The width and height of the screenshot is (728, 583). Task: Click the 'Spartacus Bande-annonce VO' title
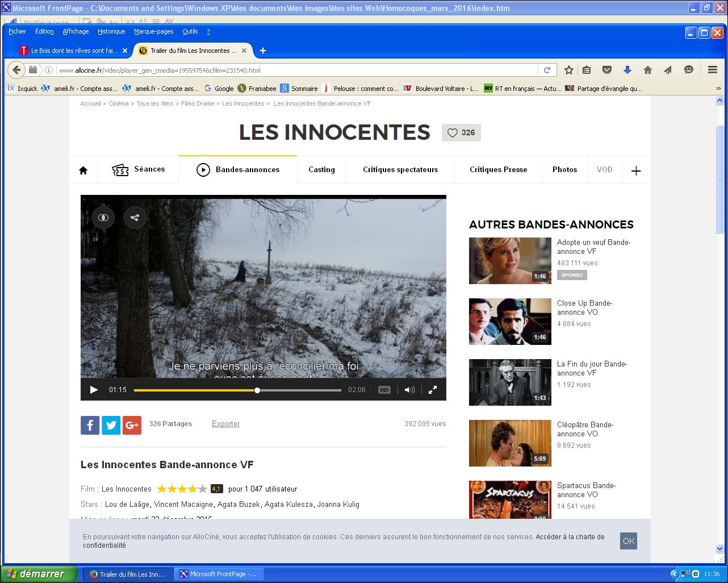tap(586, 490)
